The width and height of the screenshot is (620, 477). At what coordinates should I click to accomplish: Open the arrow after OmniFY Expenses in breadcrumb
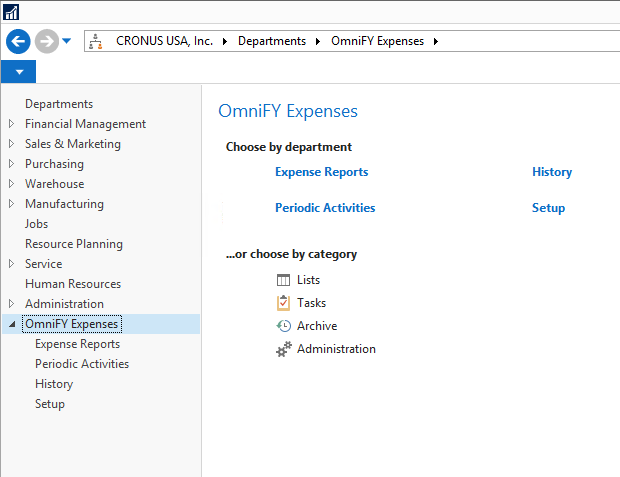436,41
